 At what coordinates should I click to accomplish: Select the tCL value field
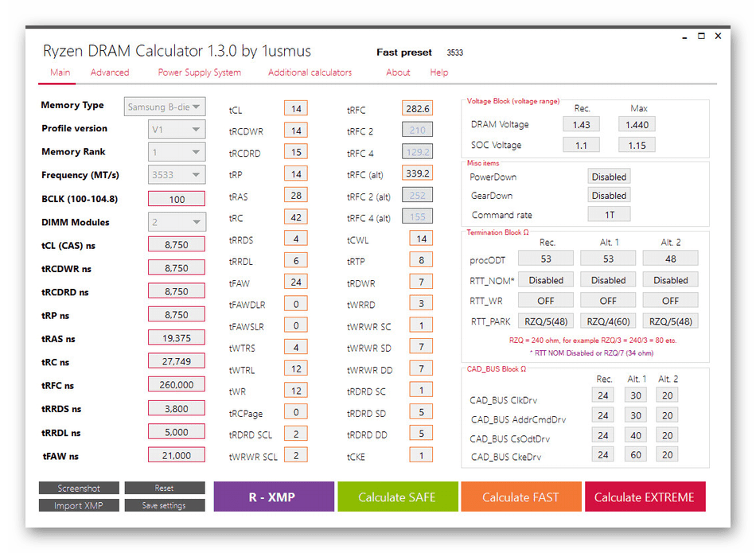tap(296, 109)
